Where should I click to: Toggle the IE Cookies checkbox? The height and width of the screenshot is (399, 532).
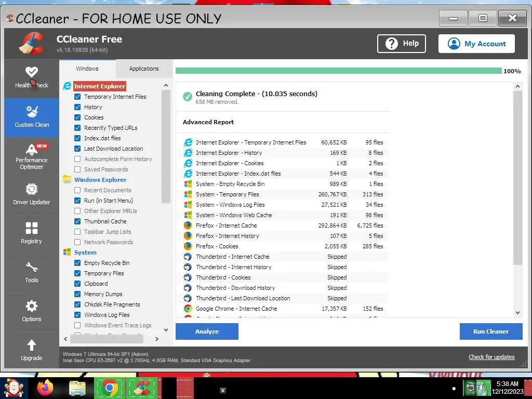(x=77, y=117)
